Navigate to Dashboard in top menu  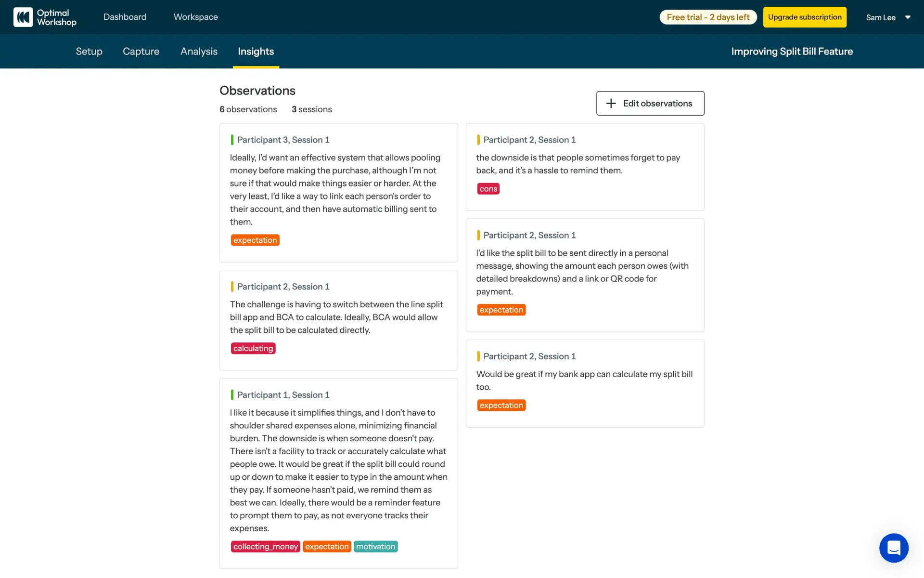pos(125,17)
